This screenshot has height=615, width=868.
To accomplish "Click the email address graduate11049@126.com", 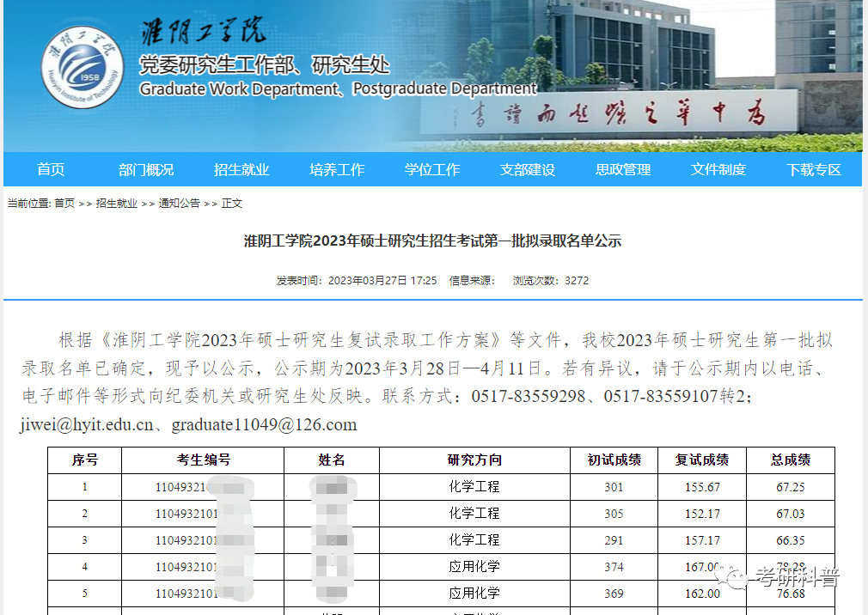I will (264, 425).
